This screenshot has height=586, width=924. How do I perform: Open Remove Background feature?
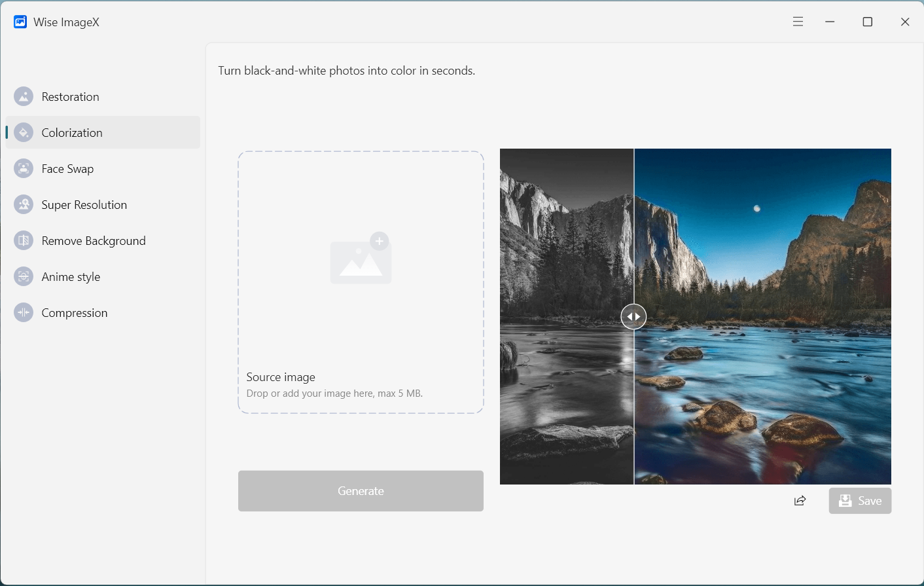[x=103, y=241]
